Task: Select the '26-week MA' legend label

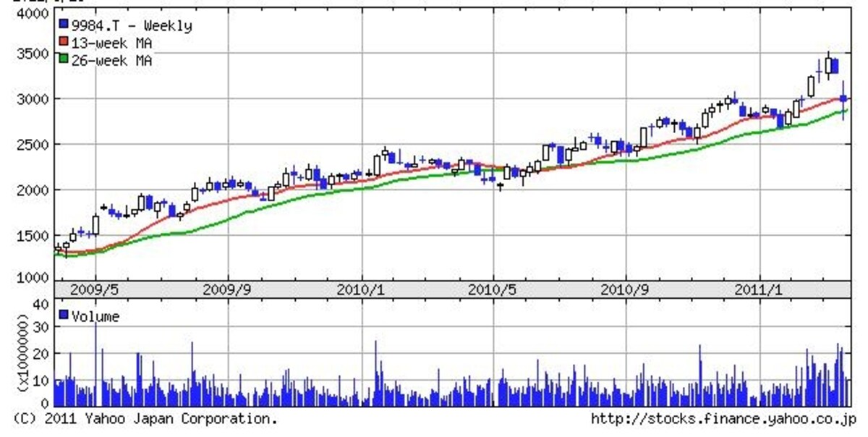Action: click(111, 61)
